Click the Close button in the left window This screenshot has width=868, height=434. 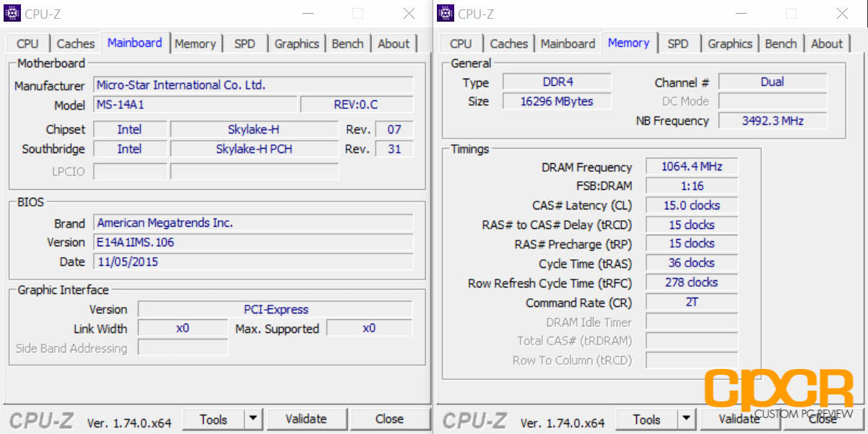tap(389, 419)
